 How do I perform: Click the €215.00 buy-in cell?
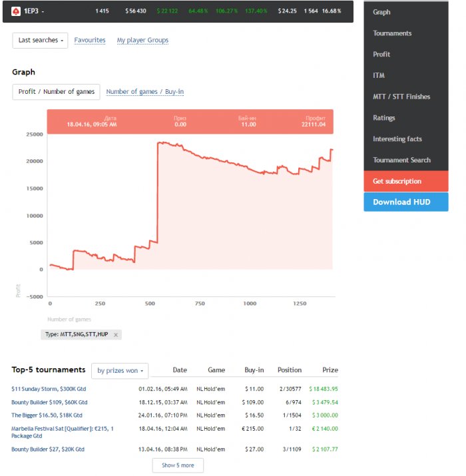tap(252, 429)
